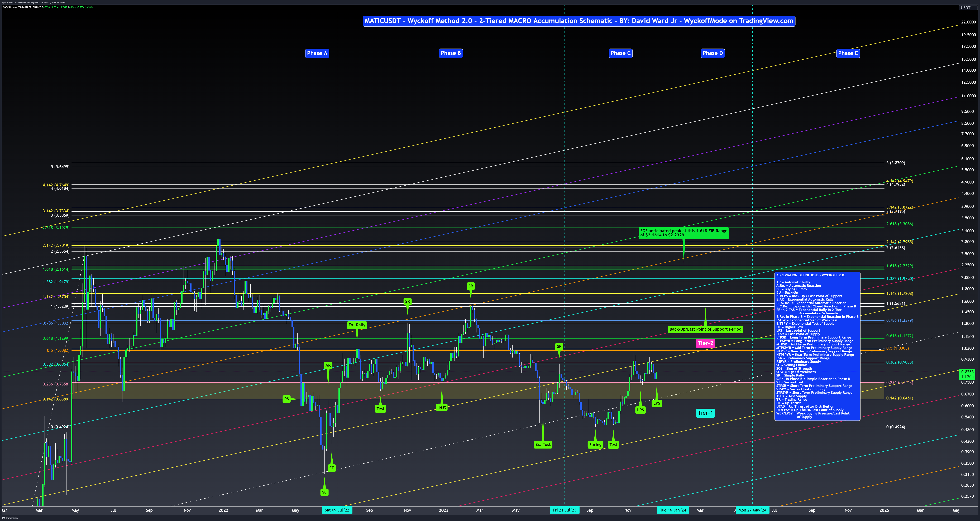
Task: Click the 1.382 (1.9179) fib level label
Action: (56, 282)
